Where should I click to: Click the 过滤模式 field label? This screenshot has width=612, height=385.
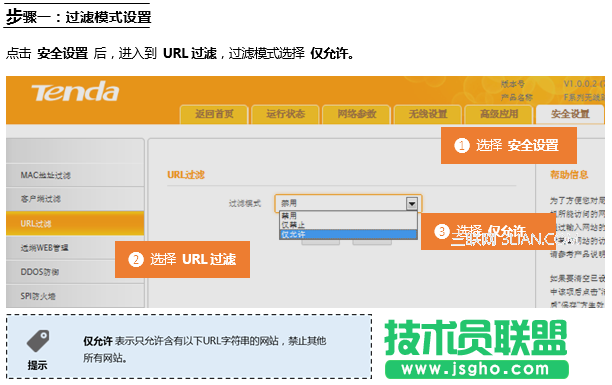(x=245, y=203)
